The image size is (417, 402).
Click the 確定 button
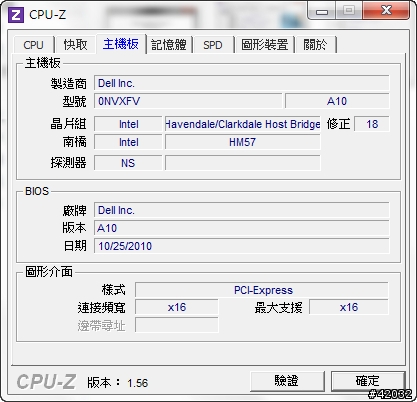point(368,381)
